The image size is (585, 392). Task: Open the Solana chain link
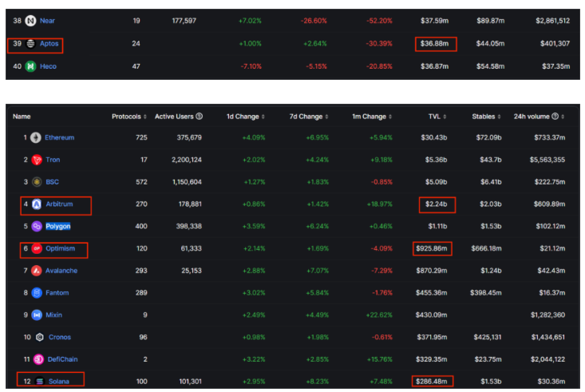coord(59,382)
